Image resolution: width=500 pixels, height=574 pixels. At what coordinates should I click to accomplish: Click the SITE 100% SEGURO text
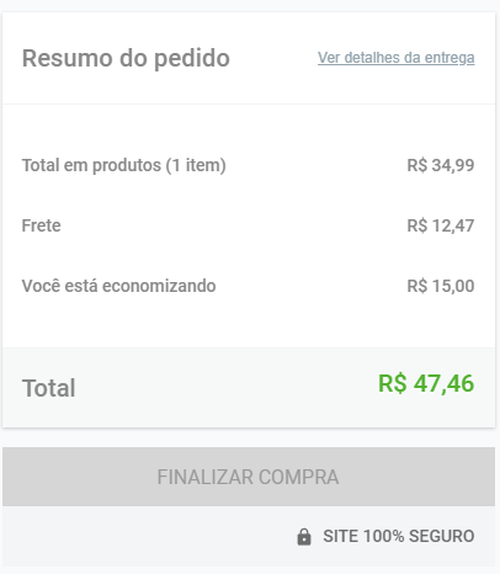tap(399, 536)
